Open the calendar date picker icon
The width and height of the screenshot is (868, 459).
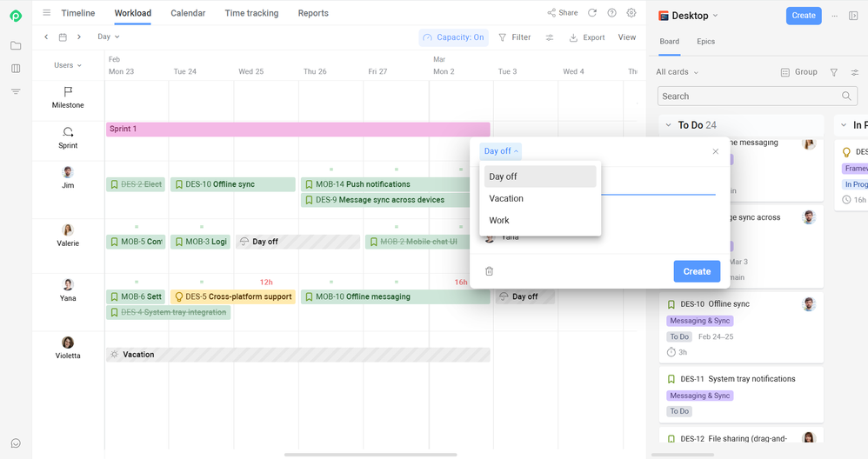pyautogui.click(x=63, y=37)
